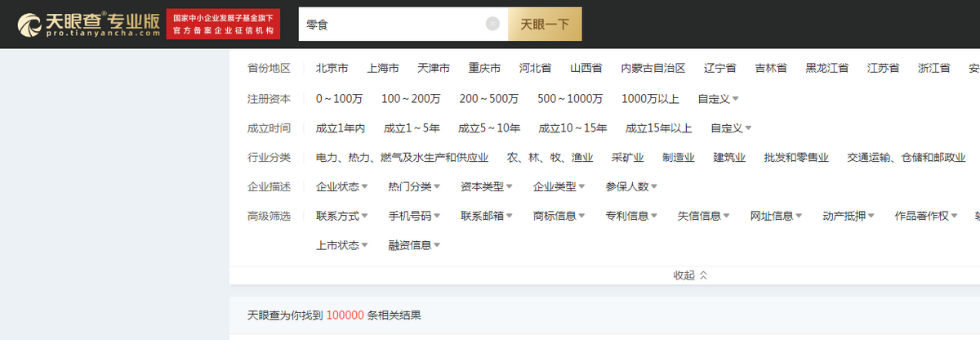Expand the 企业状态 dropdown
Viewport: 980px width, 340px height.
342,187
